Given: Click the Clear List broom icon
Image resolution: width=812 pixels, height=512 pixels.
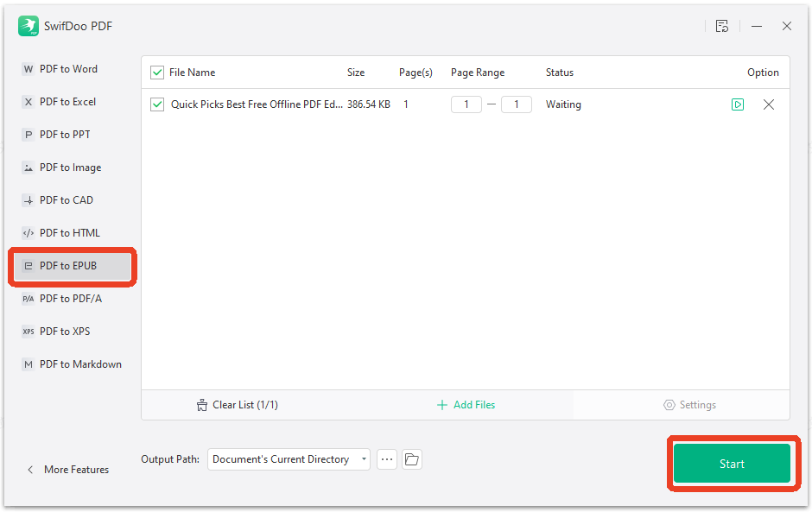Looking at the screenshot, I should click(202, 405).
